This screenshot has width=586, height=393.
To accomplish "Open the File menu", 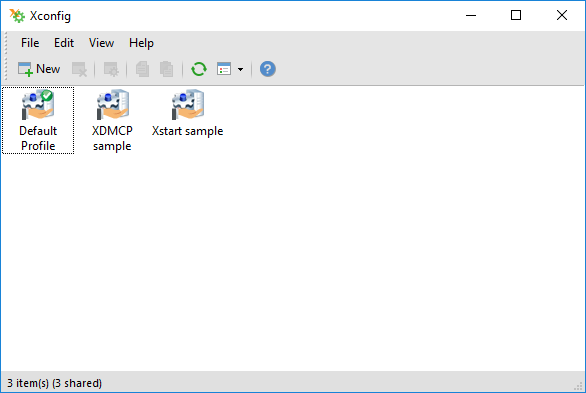I will click(x=30, y=43).
